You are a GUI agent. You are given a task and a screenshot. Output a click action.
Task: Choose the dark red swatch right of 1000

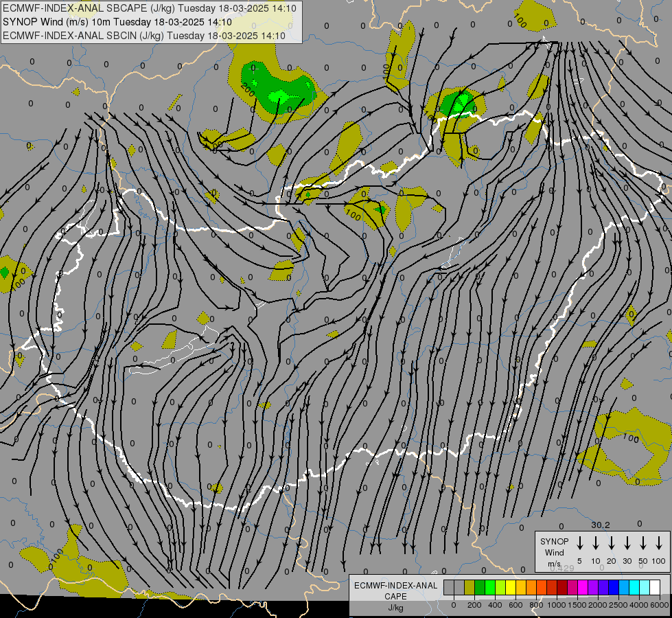562,587
